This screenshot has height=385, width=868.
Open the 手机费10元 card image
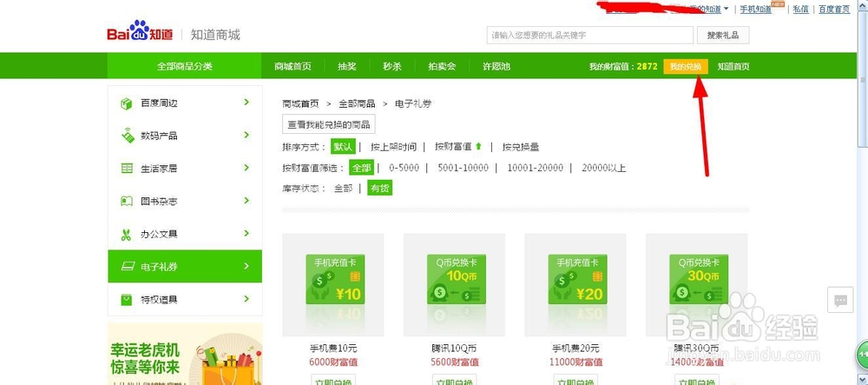[x=333, y=285]
